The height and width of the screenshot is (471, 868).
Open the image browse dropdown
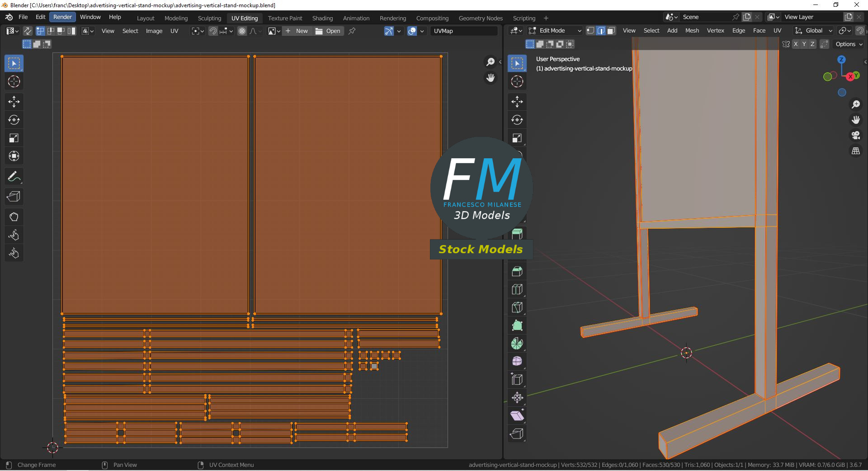274,31
